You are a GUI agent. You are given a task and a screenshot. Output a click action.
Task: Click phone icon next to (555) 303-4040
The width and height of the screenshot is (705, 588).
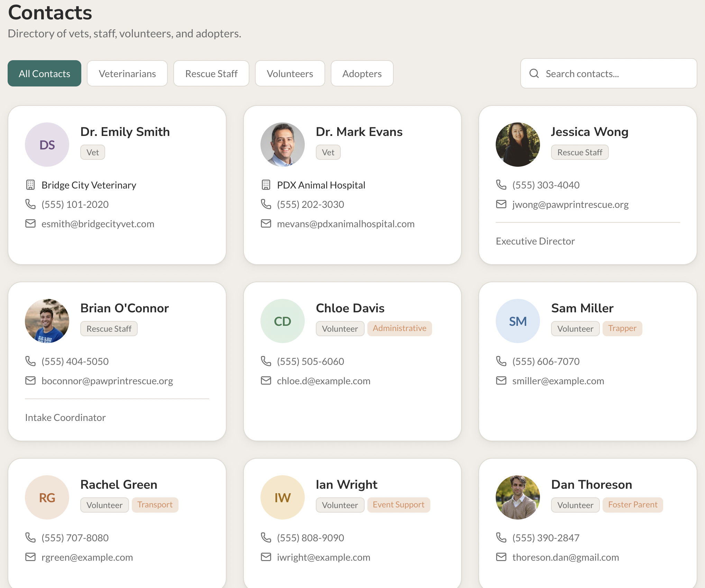(x=501, y=185)
